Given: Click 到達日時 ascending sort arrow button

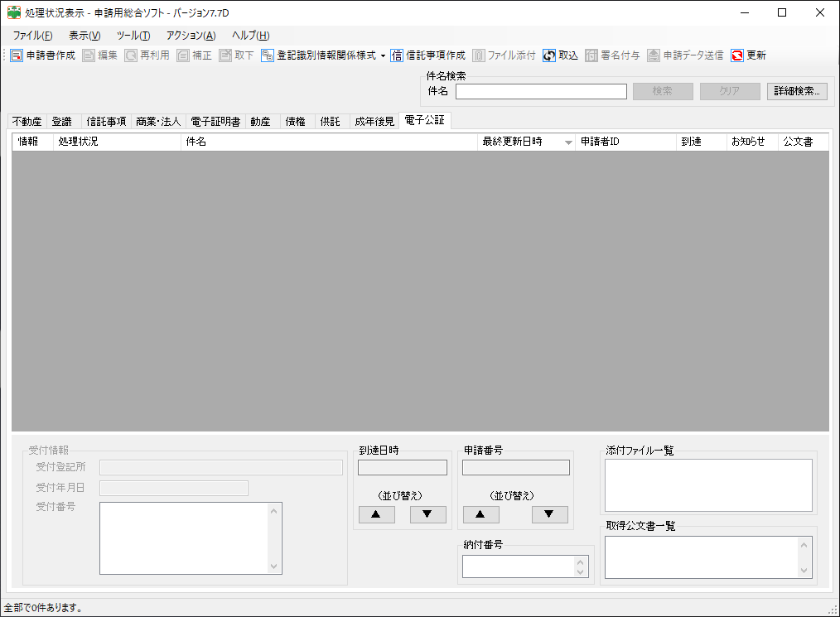Looking at the screenshot, I should [x=376, y=514].
